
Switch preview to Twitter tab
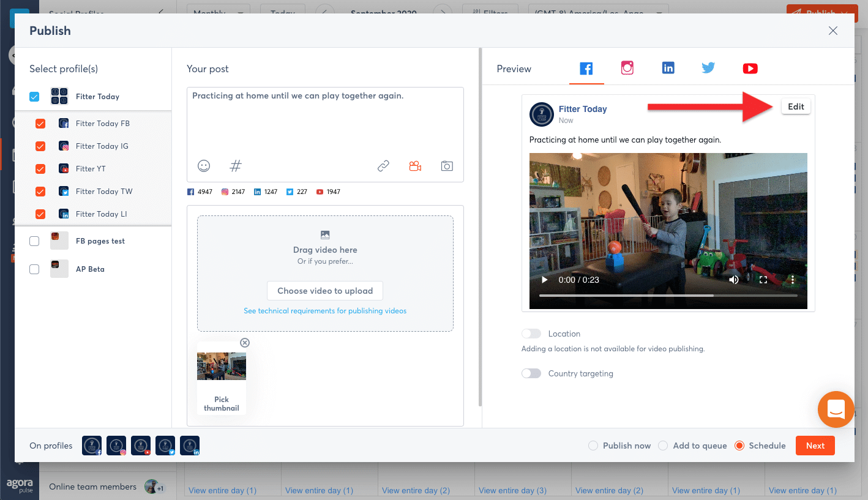click(x=708, y=69)
